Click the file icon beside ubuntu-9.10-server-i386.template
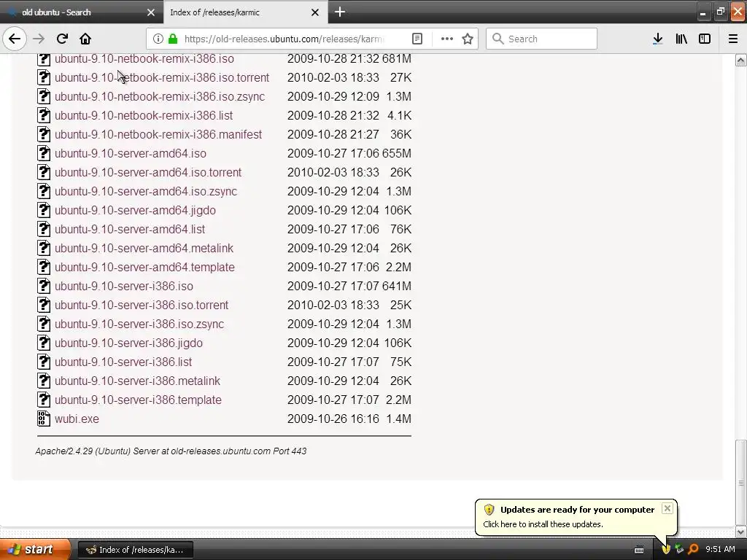This screenshot has height=560, width=747. [x=43, y=400]
